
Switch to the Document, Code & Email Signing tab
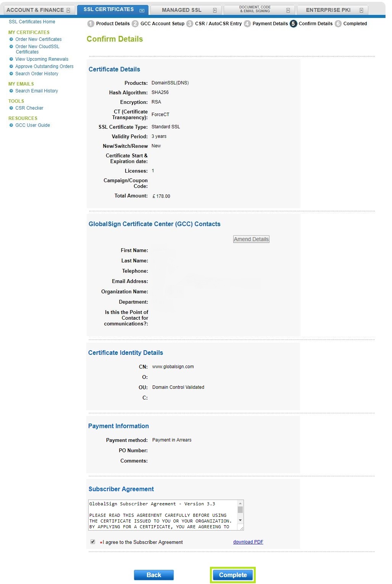point(255,8)
